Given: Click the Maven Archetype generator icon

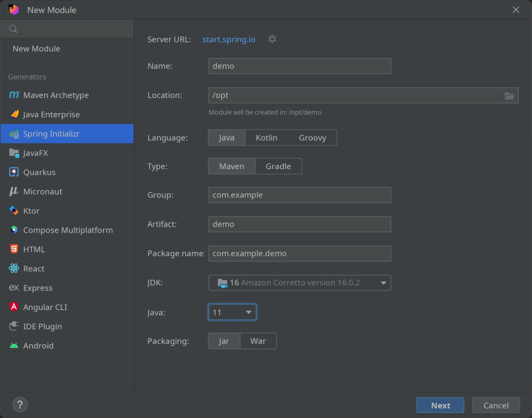Looking at the screenshot, I should 14,95.
